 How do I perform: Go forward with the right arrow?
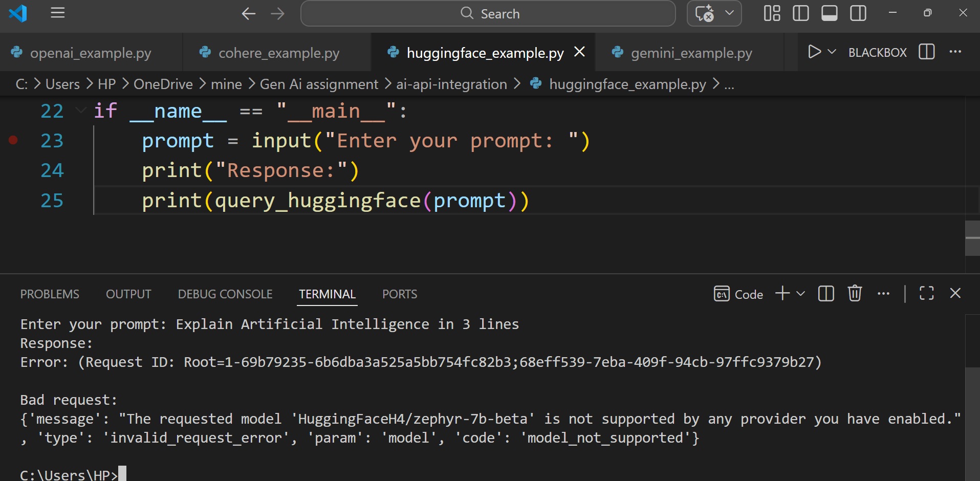pos(277,13)
